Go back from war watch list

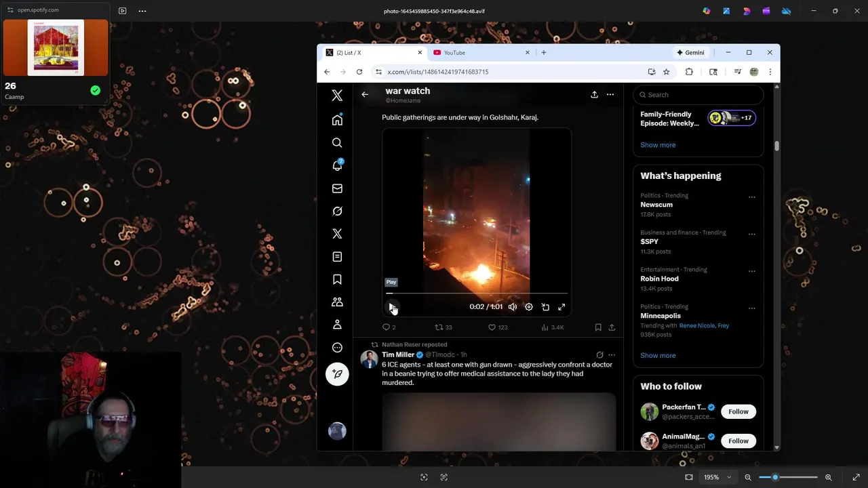click(365, 95)
